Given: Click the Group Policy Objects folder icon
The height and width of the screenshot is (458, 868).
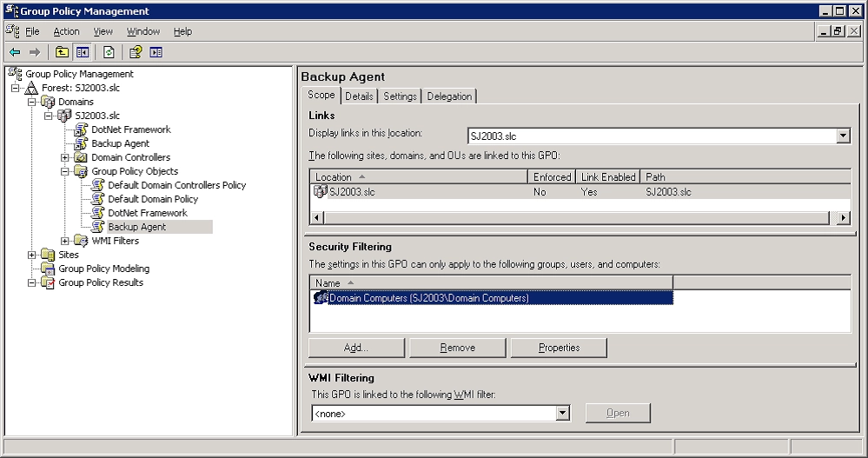Looking at the screenshot, I should pyautogui.click(x=82, y=171).
